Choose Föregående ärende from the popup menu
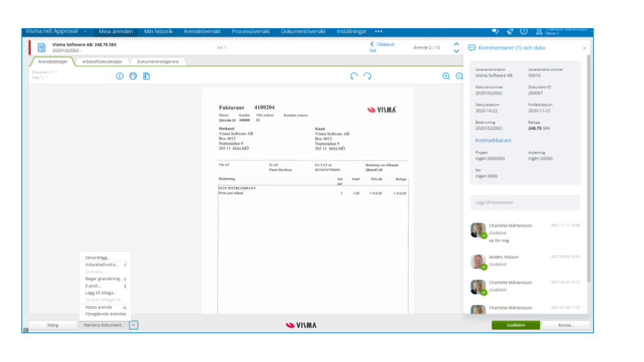The width and height of the screenshot is (644, 362). click(105, 314)
